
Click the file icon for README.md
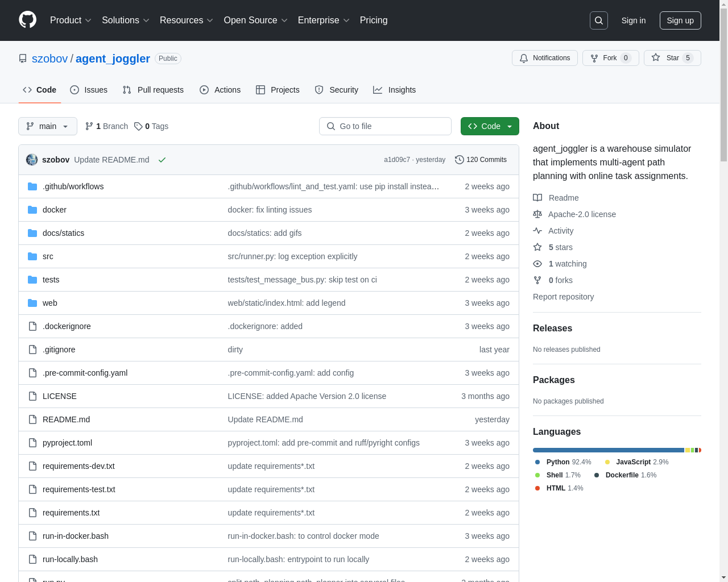click(32, 419)
